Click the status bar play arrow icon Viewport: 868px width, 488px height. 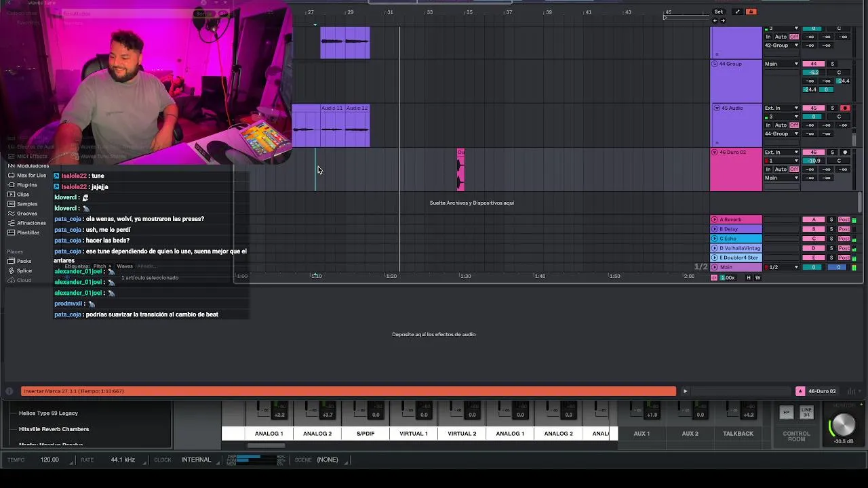(x=685, y=391)
